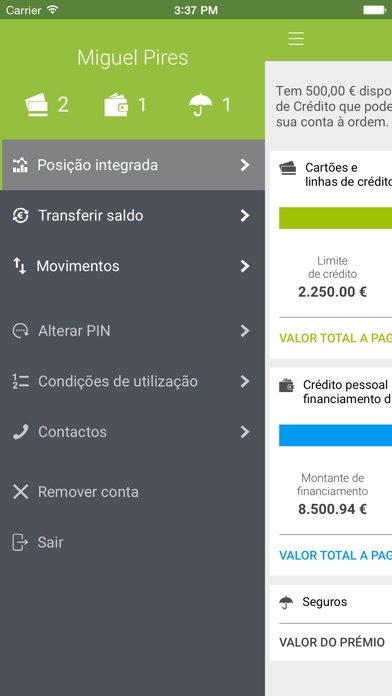Open the Transferir saldo chevron arrow
This screenshot has width=392, height=696.
[245, 216]
